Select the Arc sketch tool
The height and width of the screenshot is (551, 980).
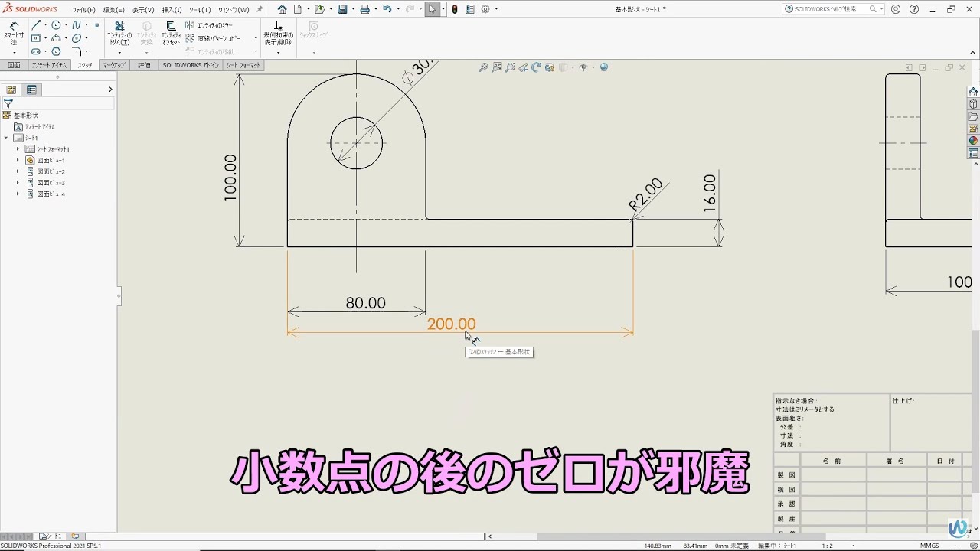point(56,38)
